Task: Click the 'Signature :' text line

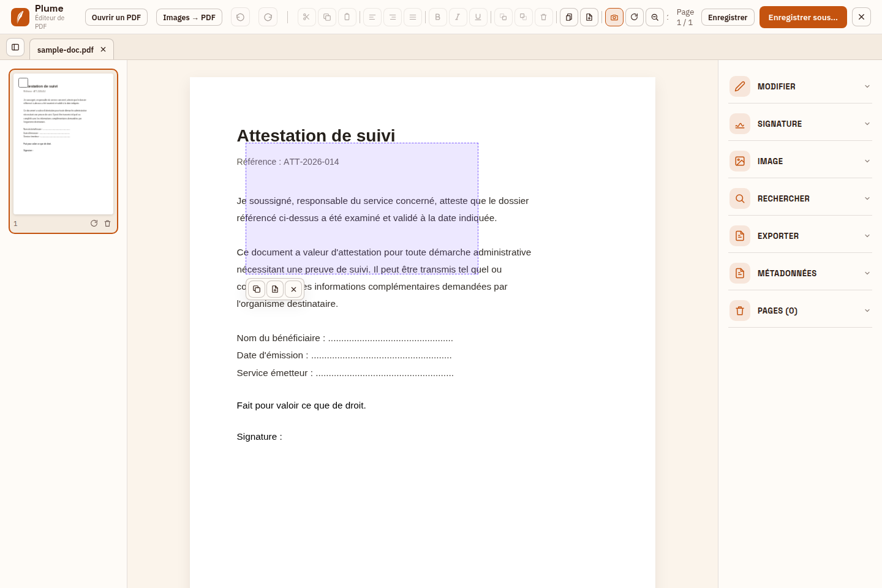Action: [260, 437]
